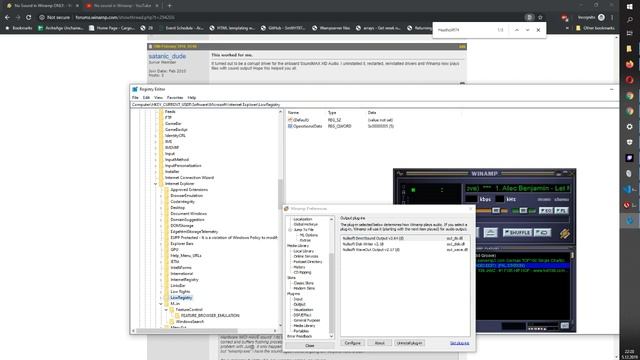Select Nullsoft DirectSound Output plug-in

[405, 238]
